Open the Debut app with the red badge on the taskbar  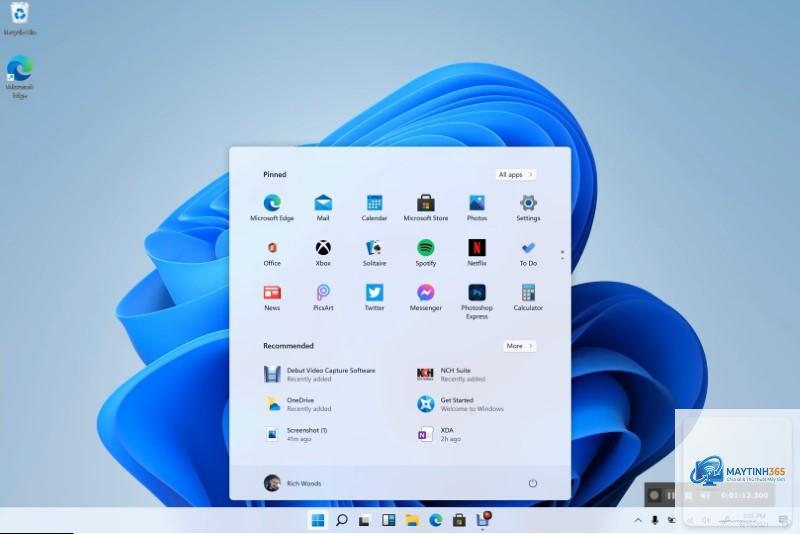(x=483, y=520)
